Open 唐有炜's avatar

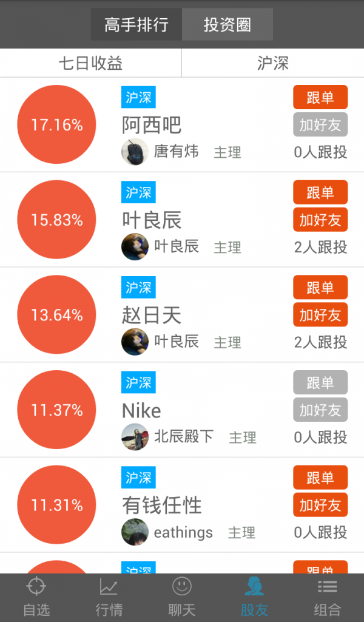click(135, 152)
